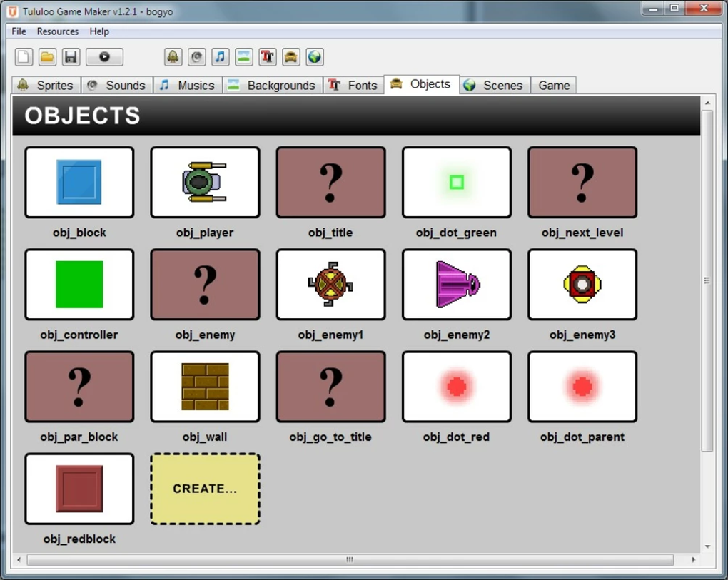Open the Game tab
This screenshot has width=728, height=580.
pyautogui.click(x=553, y=86)
